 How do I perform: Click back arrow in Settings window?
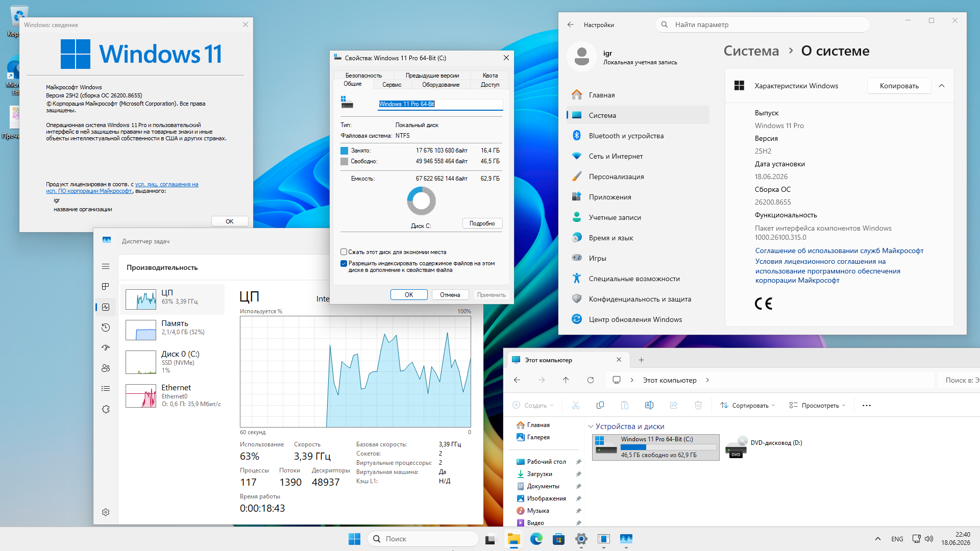point(571,24)
